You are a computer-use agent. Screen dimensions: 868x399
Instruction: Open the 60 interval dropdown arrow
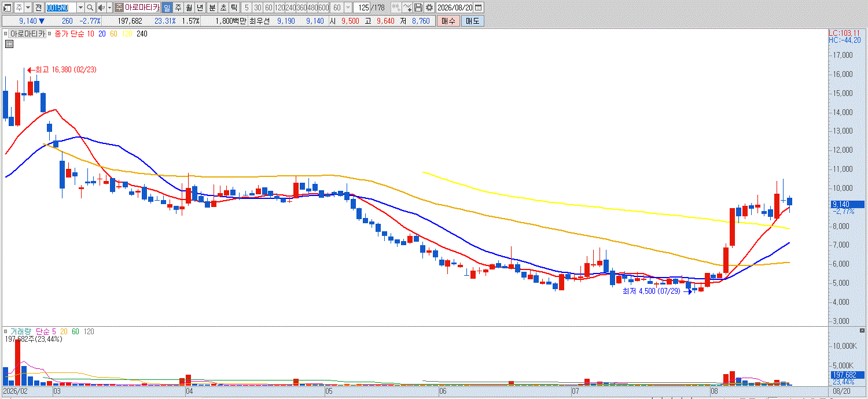(x=348, y=8)
